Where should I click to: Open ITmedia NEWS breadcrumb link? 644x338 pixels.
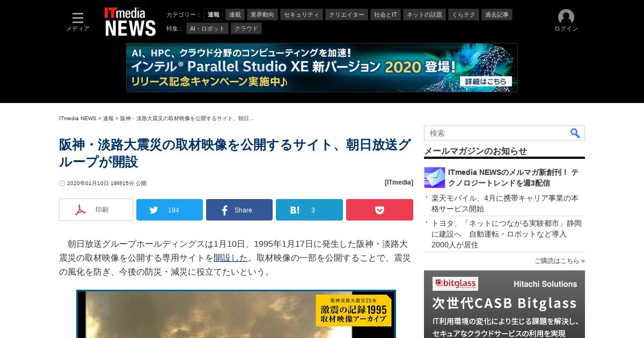(78, 118)
